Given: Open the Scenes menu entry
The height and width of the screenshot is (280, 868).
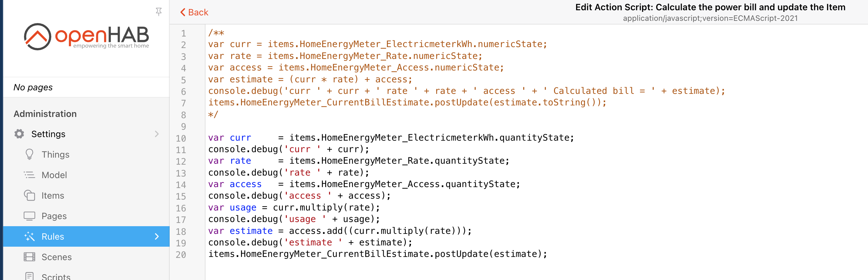Looking at the screenshot, I should pos(56,257).
